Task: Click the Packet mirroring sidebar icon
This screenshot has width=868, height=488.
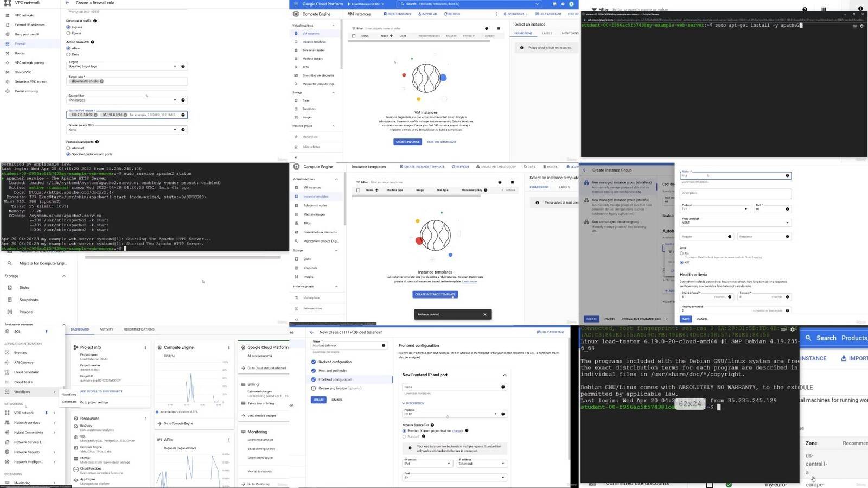Action: pos(7,91)
